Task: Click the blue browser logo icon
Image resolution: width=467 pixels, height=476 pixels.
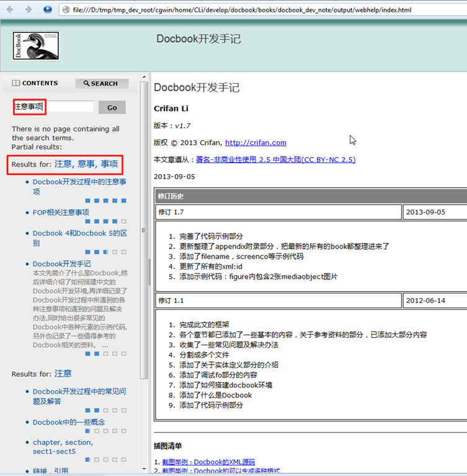Action: pyautogui.click(x=47, y=9)
